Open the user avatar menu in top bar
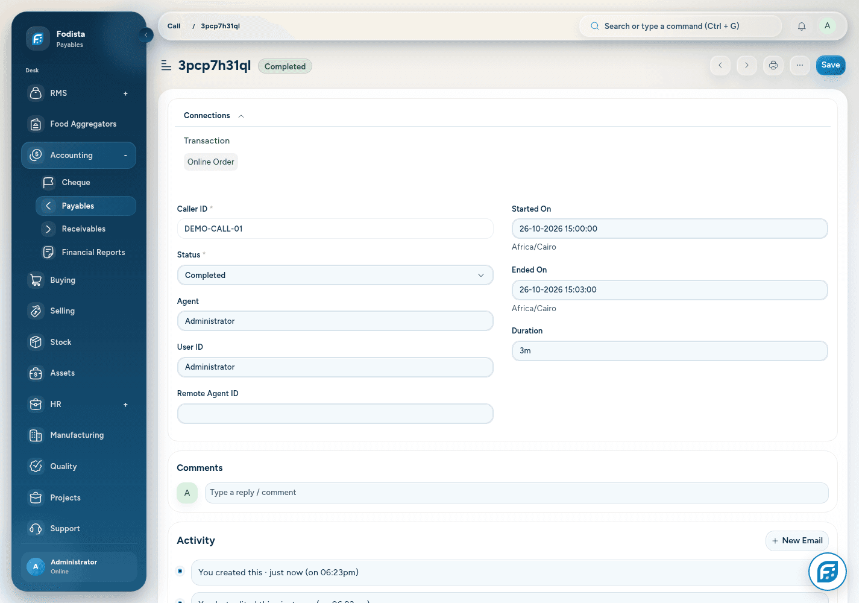The width and height of the screenshot is (868, 603). click(x=827, y=26)
